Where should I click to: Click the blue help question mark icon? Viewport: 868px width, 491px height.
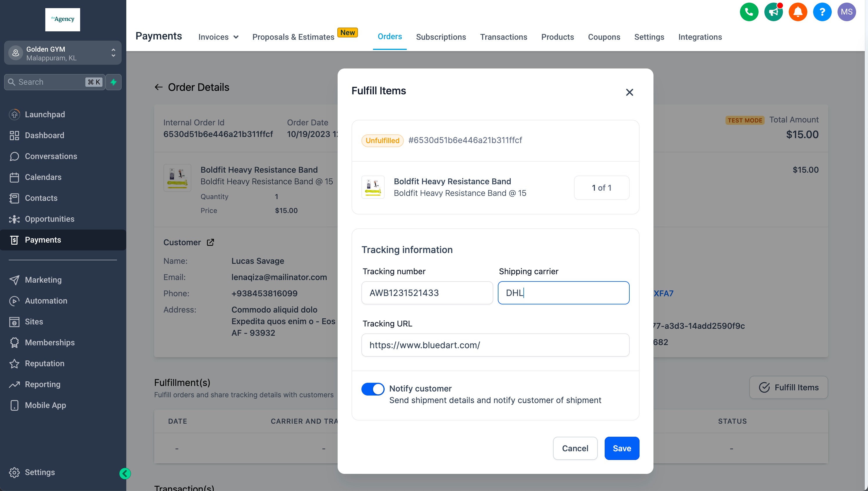[822, 12]
